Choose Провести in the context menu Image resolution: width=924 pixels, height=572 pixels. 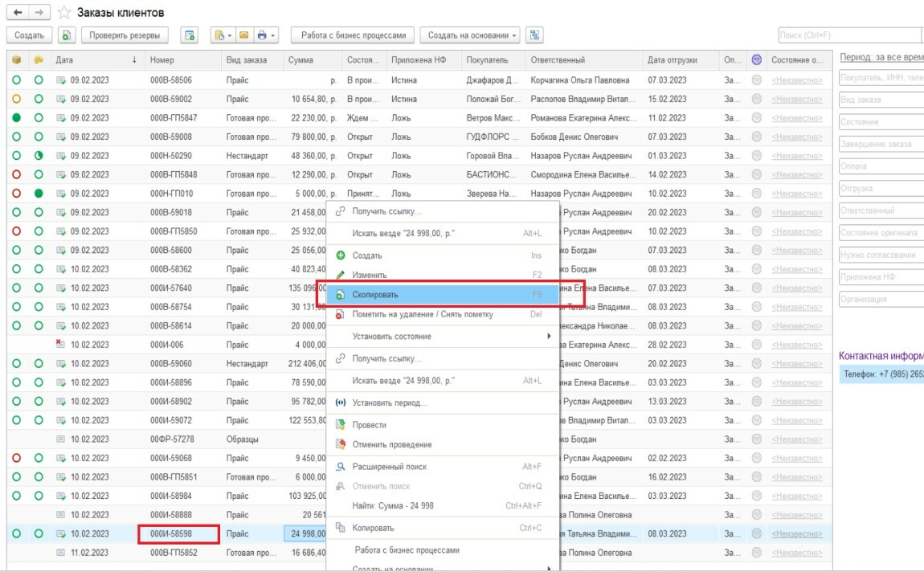tap(443, 425)
